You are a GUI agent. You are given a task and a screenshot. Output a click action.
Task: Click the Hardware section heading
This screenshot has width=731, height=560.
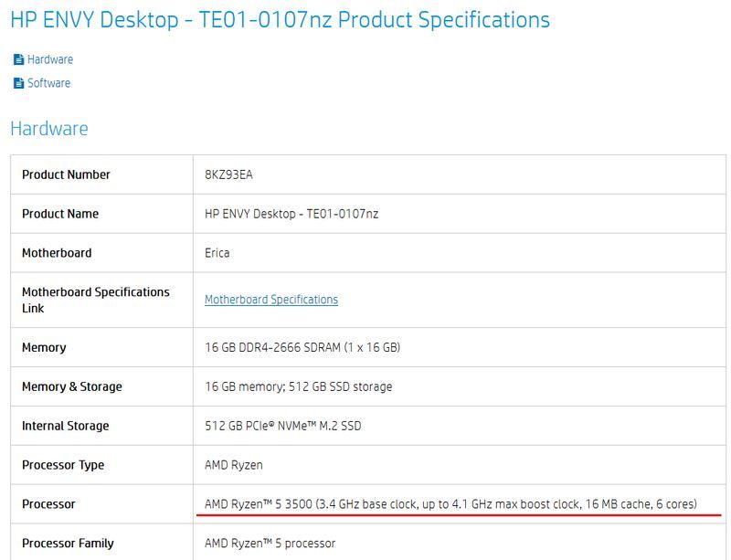tap(49, 129)
